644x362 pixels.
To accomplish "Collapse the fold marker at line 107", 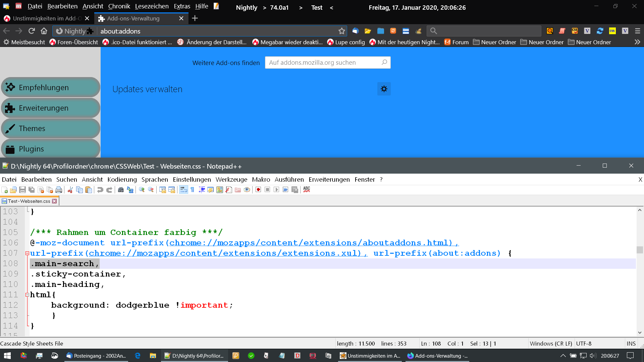I will [x=27, y=253].
